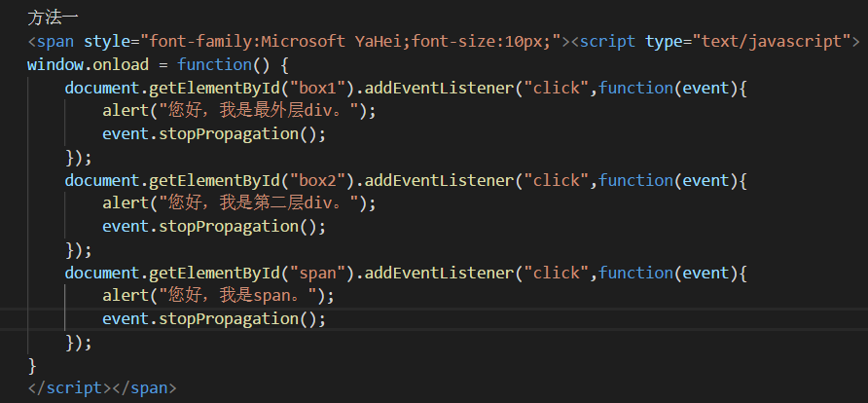Screen dimensions: 868x403
Task: Click the closing span tag
Action: pos(144,388)
